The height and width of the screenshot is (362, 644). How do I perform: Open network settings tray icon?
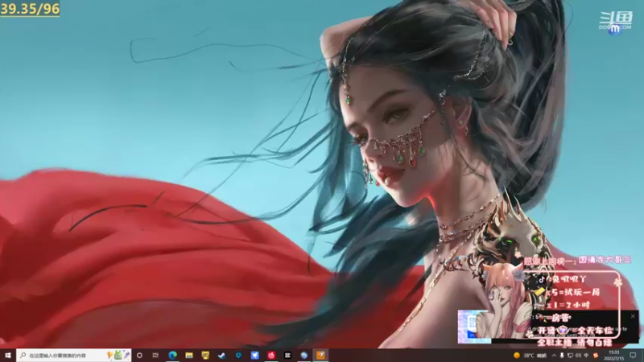point(570,356)
